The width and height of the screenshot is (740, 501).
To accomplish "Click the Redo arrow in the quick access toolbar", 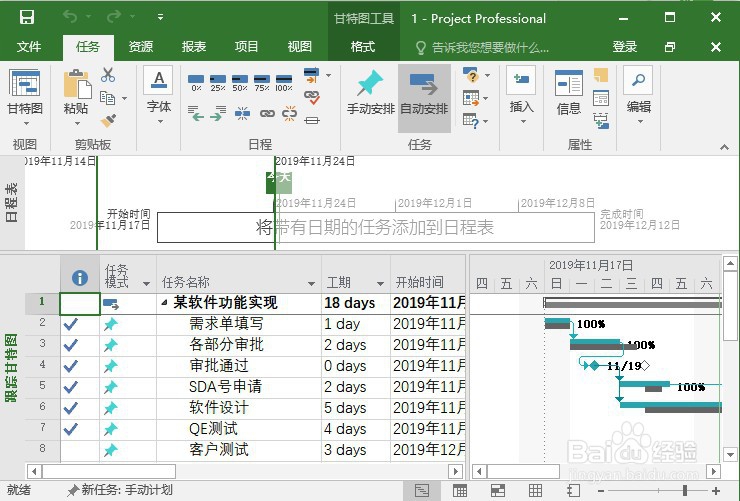I will tap(114, 17).
